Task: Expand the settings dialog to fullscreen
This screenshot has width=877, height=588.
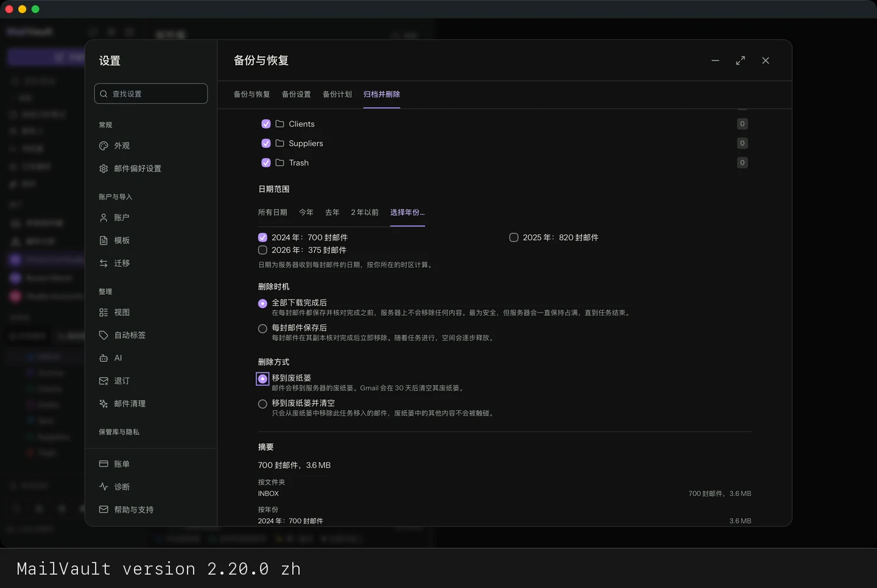Action: coord(741,60)
